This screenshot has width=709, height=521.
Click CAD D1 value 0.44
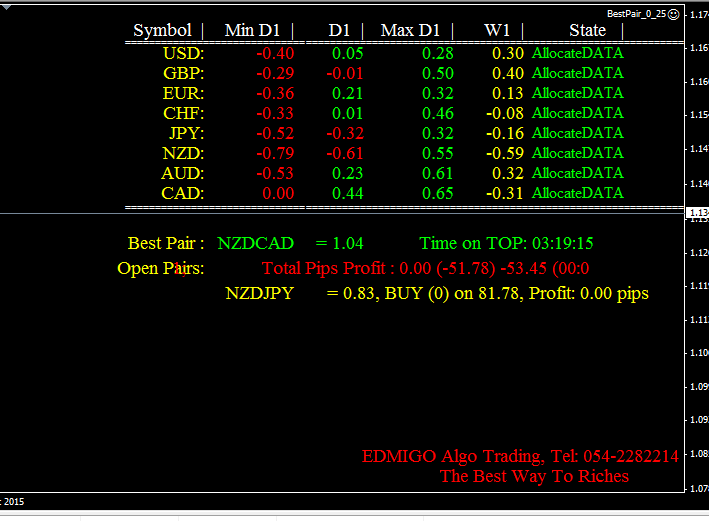[348, 193]
